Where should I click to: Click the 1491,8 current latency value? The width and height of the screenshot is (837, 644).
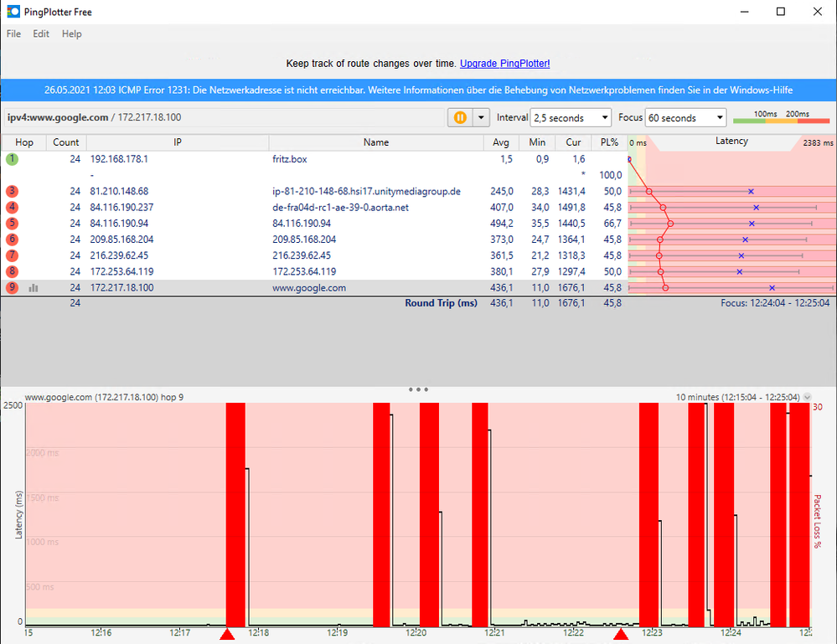(571, 207)
